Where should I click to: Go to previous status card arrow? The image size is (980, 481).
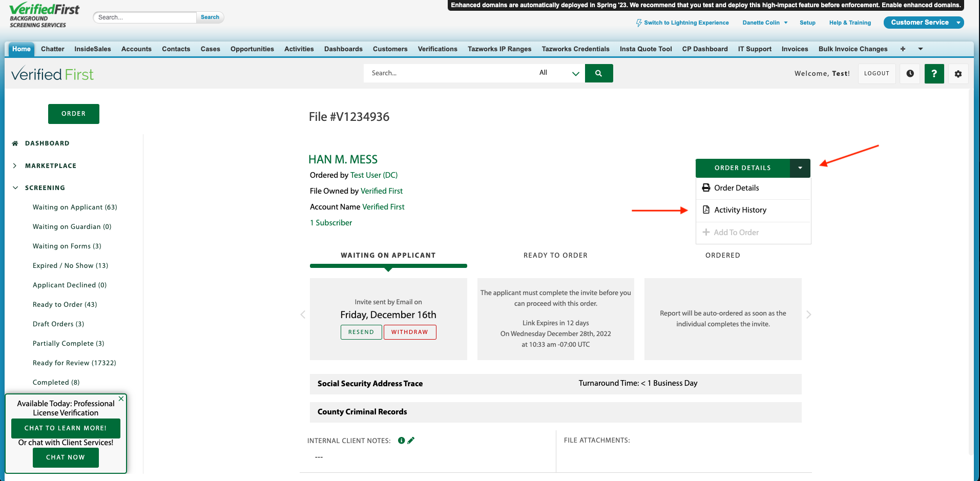pos(303,315)
